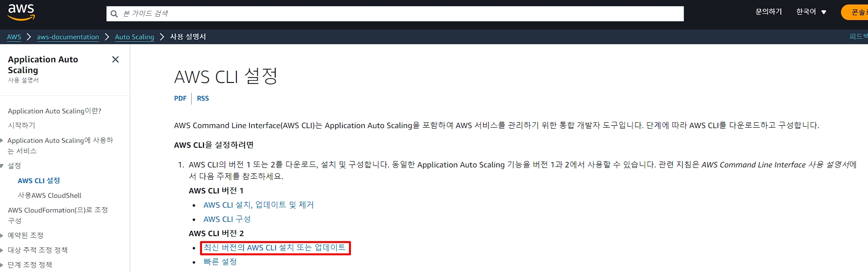868x272 pixels.
Task: Expand the 예약된 조정 section
Action: click(x=2, y=236)
